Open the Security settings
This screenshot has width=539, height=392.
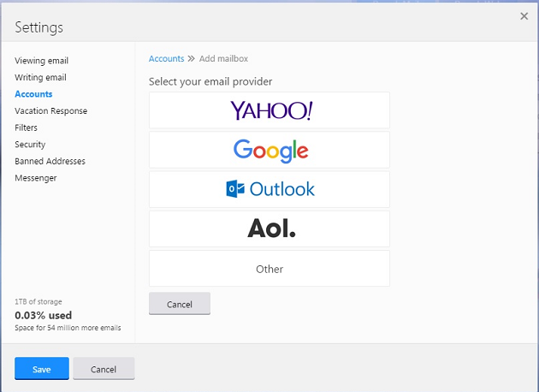click(x=30, y=145)
